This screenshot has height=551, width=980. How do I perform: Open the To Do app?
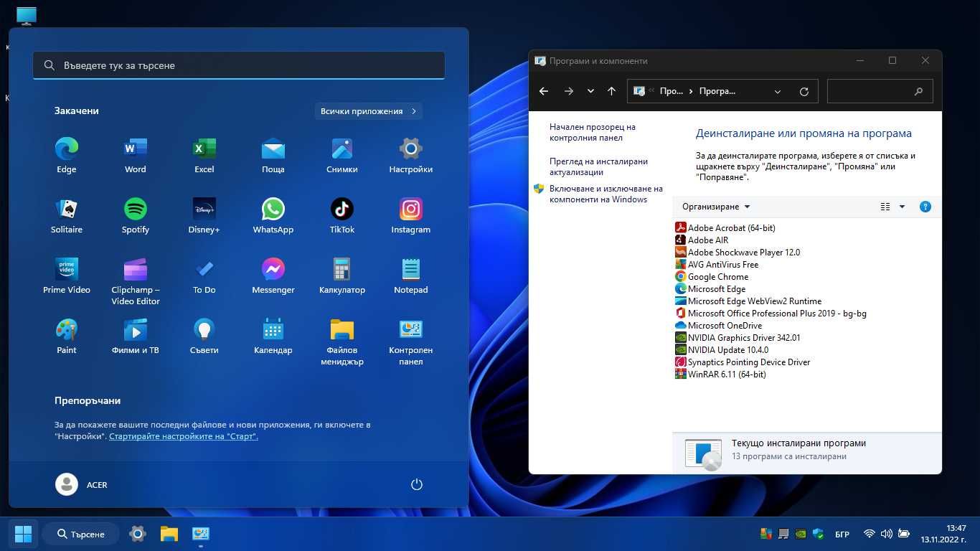click(204, 276)
